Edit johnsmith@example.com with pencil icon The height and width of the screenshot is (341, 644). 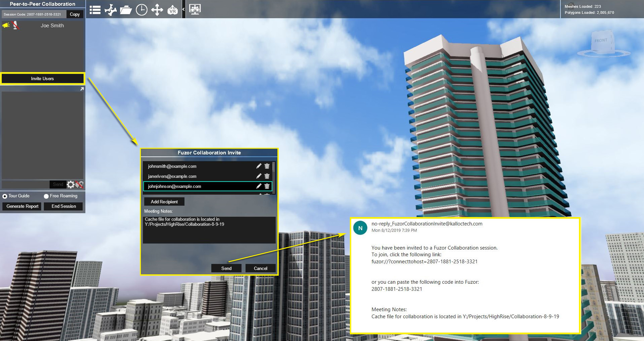(259, 166)
